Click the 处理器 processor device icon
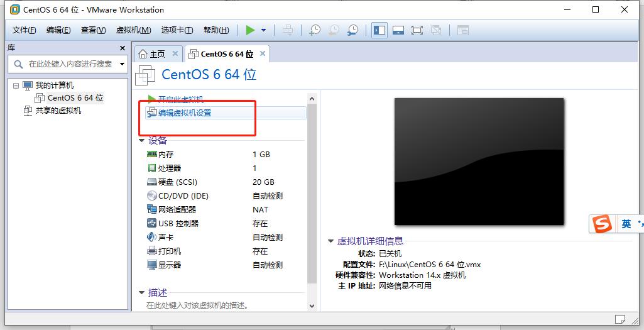Viewport: 644px width, 330px height. click(x=151, y=168)
